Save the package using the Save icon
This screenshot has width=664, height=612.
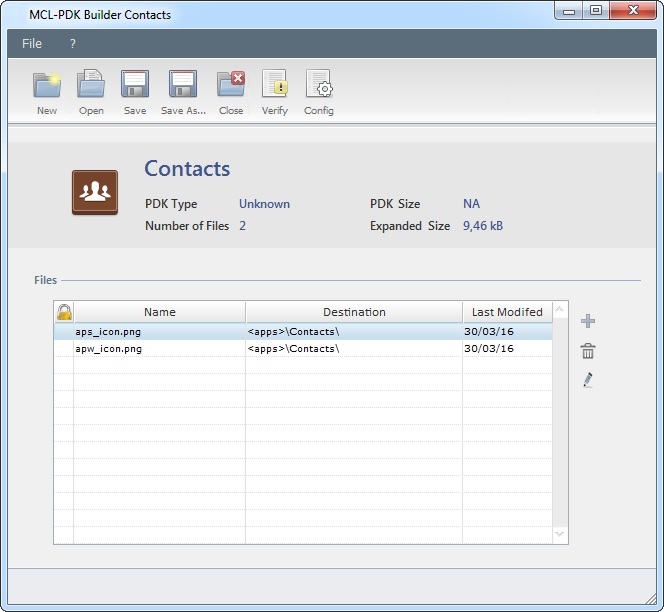[135, 84]
